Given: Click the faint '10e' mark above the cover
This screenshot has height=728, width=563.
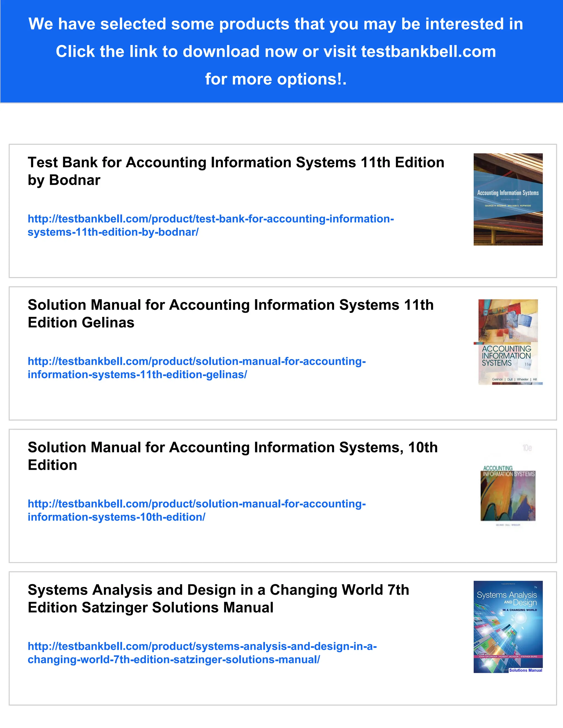Looking at the screenshot, I should (x=527, y=448).
